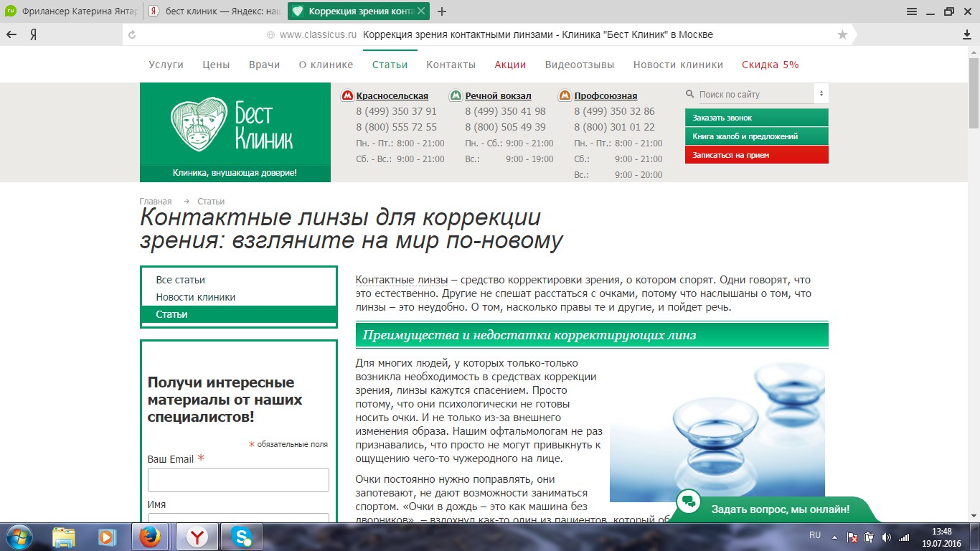Open the 'Акции' menu item
The image size is (980, 551).
511,65
